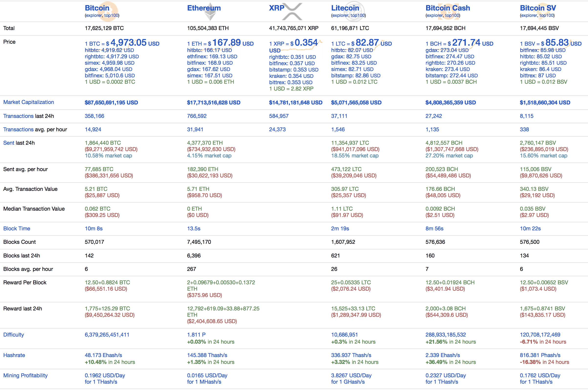Click Bitcoin market cap $87,650,691,195 USD

point(111,103)
